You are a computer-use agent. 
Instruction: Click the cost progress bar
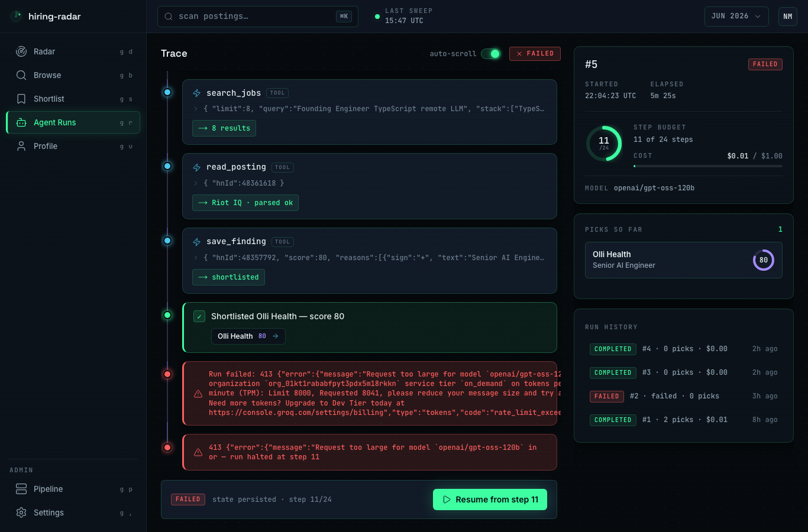click(x=708, y=166)
